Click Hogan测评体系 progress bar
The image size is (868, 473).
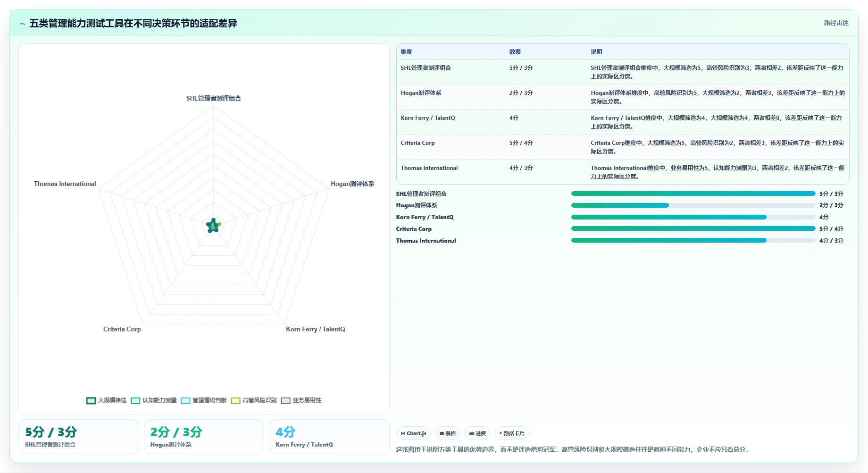point(693,205)
